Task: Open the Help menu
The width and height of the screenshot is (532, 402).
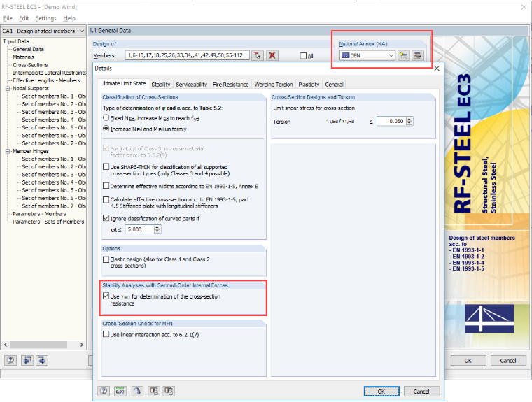Action: (x=69, y=18)
